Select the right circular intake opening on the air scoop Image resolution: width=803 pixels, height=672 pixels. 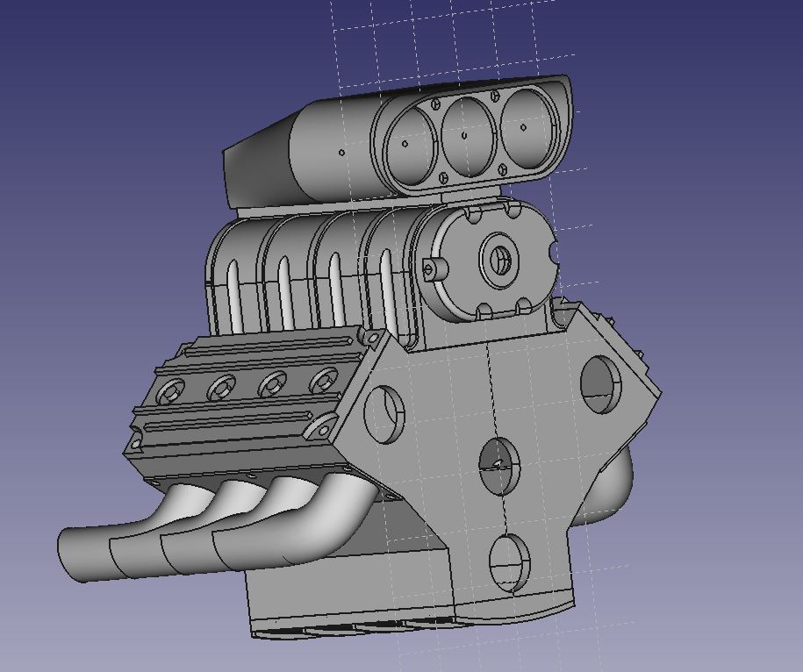tap(528, 128)
